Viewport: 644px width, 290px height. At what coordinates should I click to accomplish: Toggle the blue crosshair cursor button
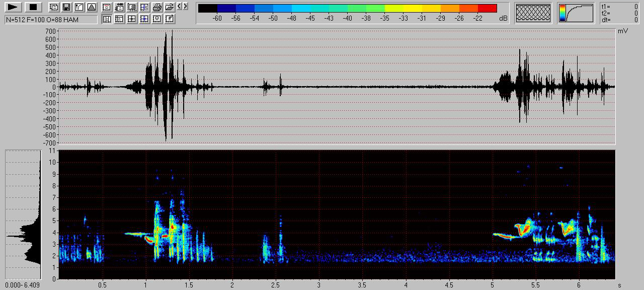pyautogui.click(x=144, y=19)
